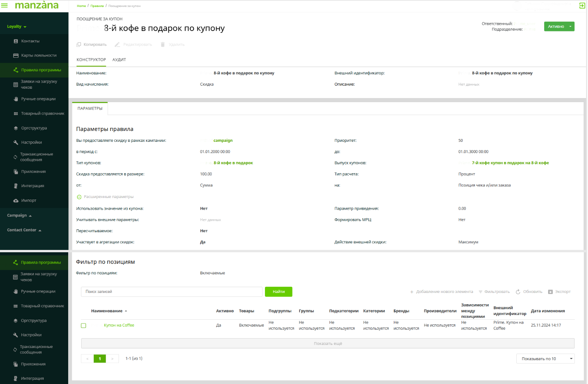The height and width of the screenshot is (384, 588).
Task: Click the Экспорт export icon
Action: click(550, 292)
